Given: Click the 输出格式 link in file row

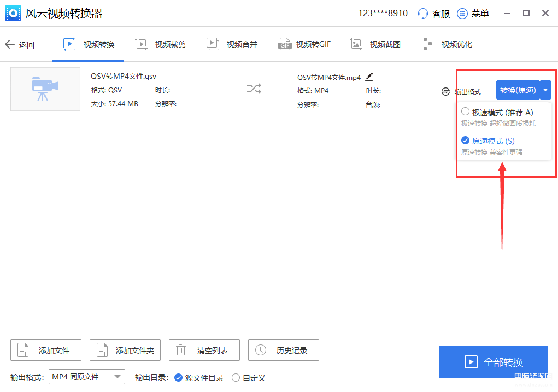Looking at the screenshot, I should pos(468,92).
